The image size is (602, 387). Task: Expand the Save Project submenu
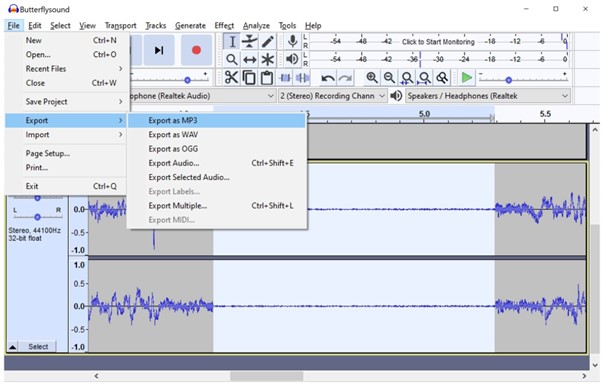pos(67,102)
